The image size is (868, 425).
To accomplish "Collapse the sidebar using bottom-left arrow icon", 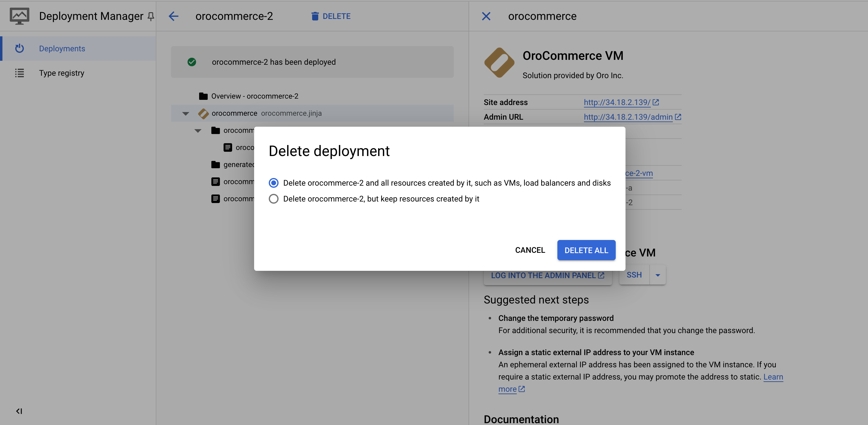I will click(x=19, y=411).
